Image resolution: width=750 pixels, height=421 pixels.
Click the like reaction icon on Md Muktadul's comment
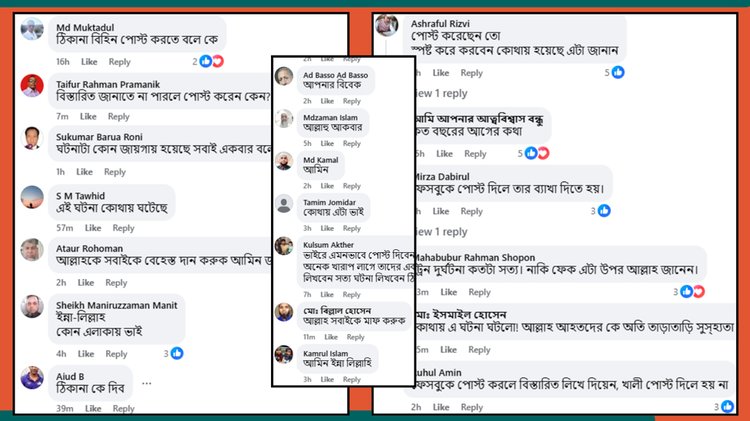coord(206,61)
